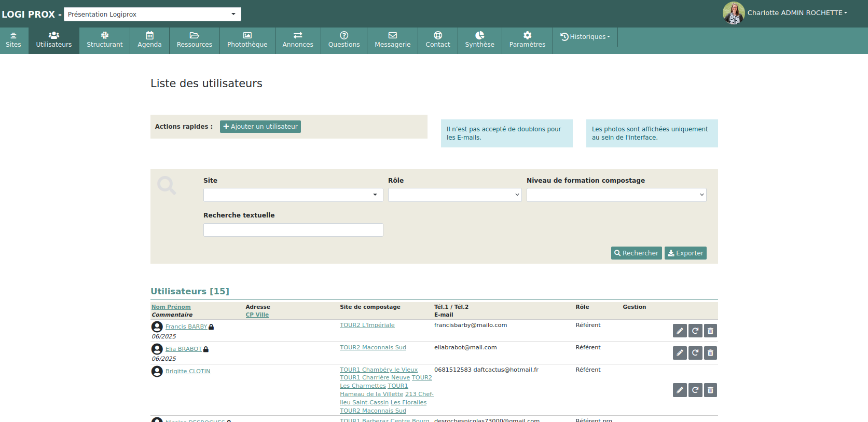The height and width of the screenshot is (422, 868).
Task: Select eliabrabot@mail.com email text
Action: 465,348
